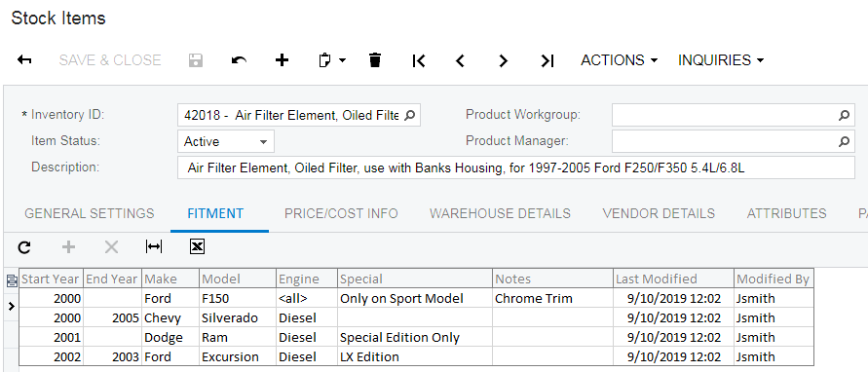868x372 pixels.
Task: Open the Product Manager lookup search
Action: [844, 141]
